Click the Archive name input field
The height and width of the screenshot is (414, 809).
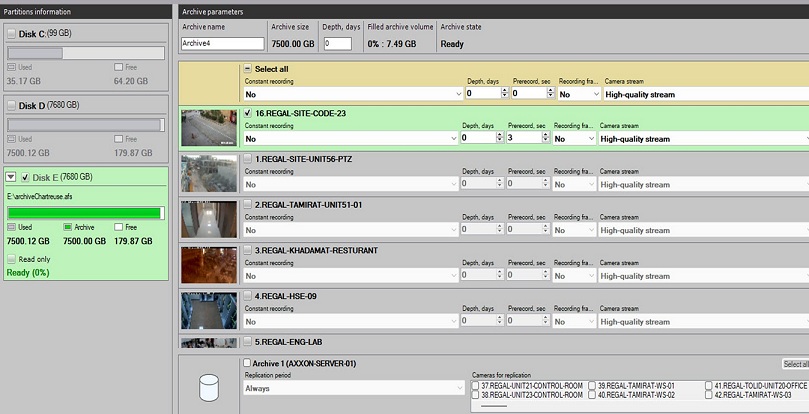point(222,44)
